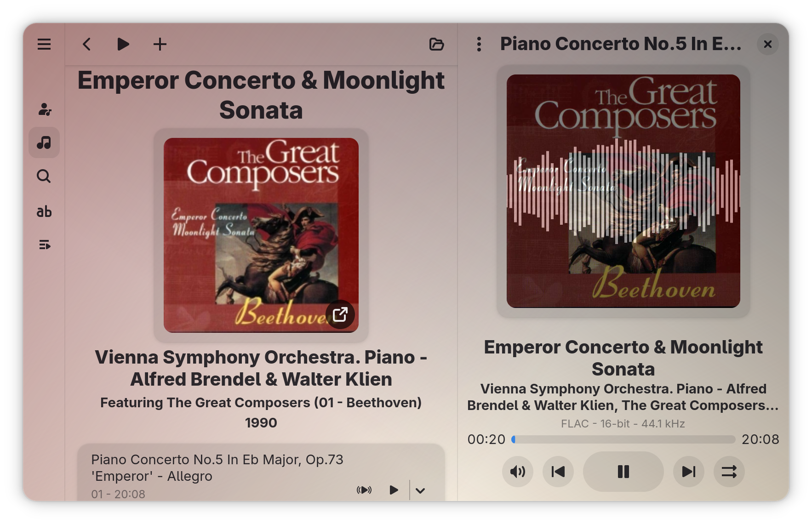812x524 pixels.
Task: Open Search from the sidebar
Action: coord(44,177)
